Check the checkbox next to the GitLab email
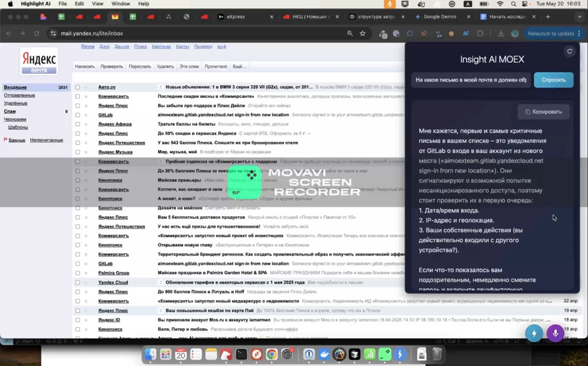Viewport: 588px width, 366px height. coord(77,115)
